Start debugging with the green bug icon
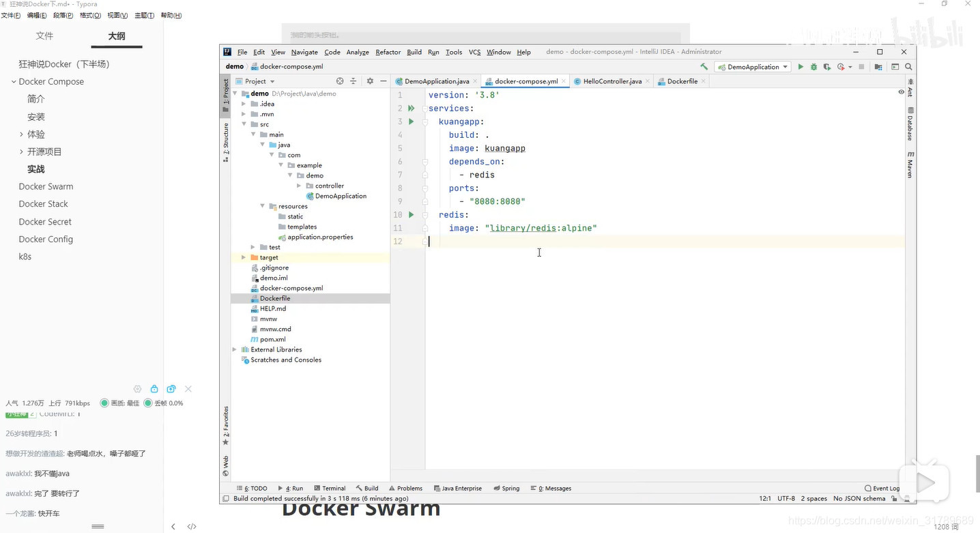Screen dimensions: 980x533 coord(813,67)
